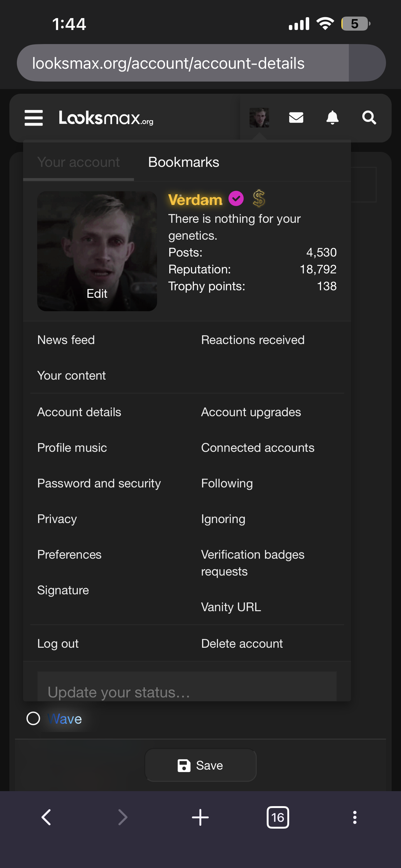The height and width of the screenshot is (868, 401).
Task: Open the hamburger navigation menu
Action: click(x=34, y=118)
